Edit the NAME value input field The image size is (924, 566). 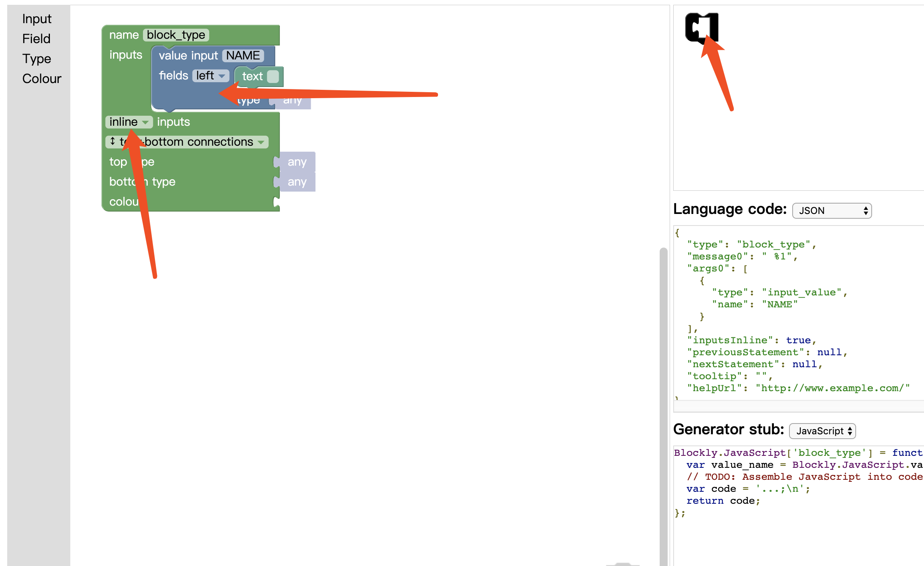(243, 55)
